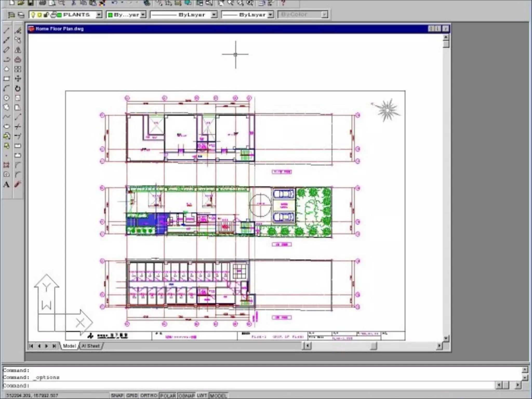Select the Erase tool
Viewport: 532px width, 399px height.
coord(18,30)
